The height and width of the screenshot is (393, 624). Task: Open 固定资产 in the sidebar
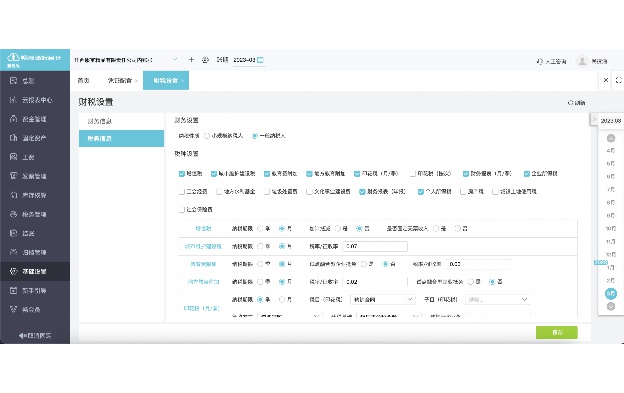[x=35, y=138]
